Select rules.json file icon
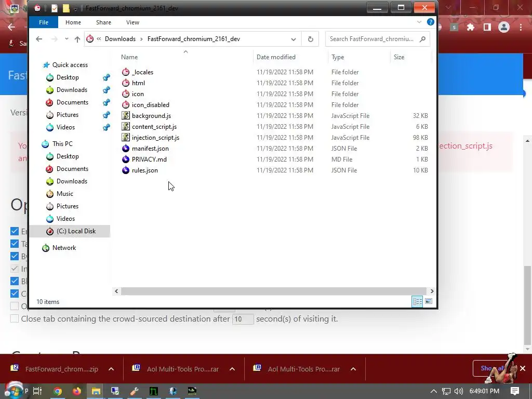Screen dimensions: 532x399 (x=126, y=170)
